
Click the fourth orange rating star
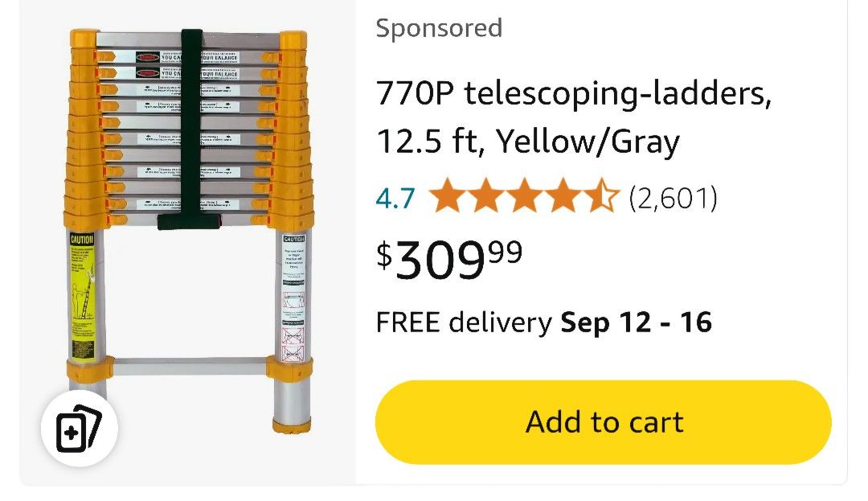[x=563, y=197]
